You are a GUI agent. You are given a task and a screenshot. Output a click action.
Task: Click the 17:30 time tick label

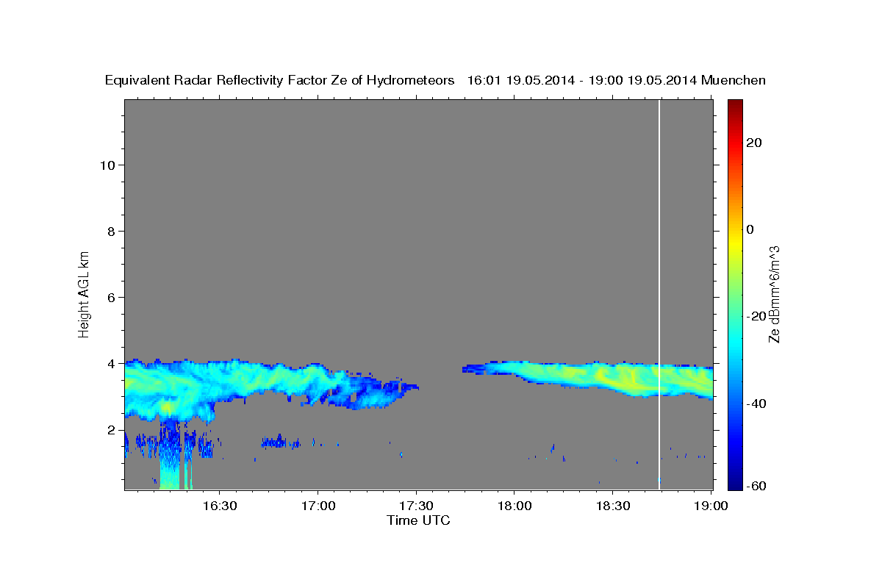416,506
